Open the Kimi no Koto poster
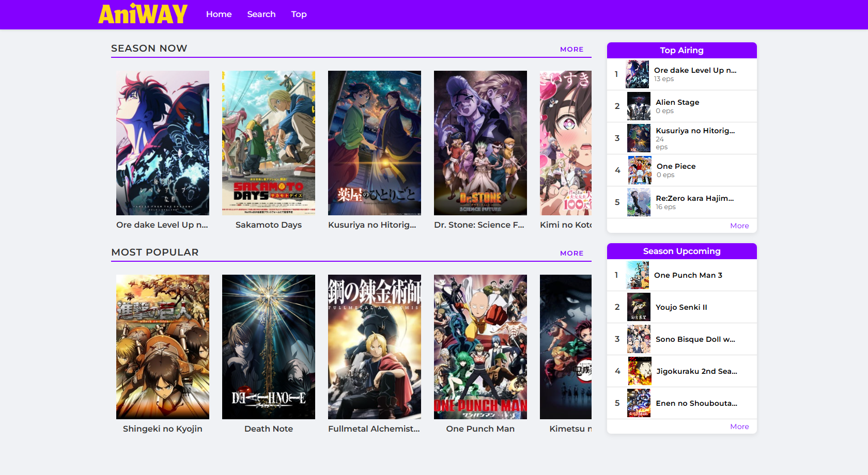 coord(566,143)
